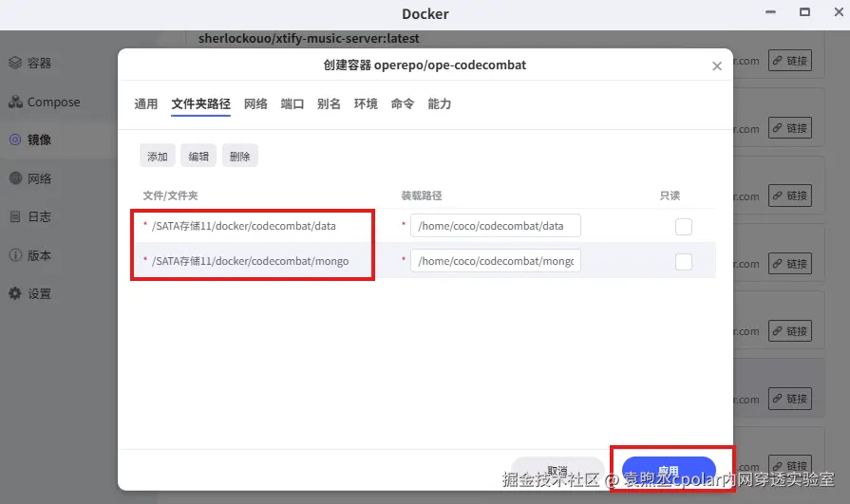Switch to the 能力 tab
Image resolution: width=850 pixels, height=504 pixels.
point(439,103)
